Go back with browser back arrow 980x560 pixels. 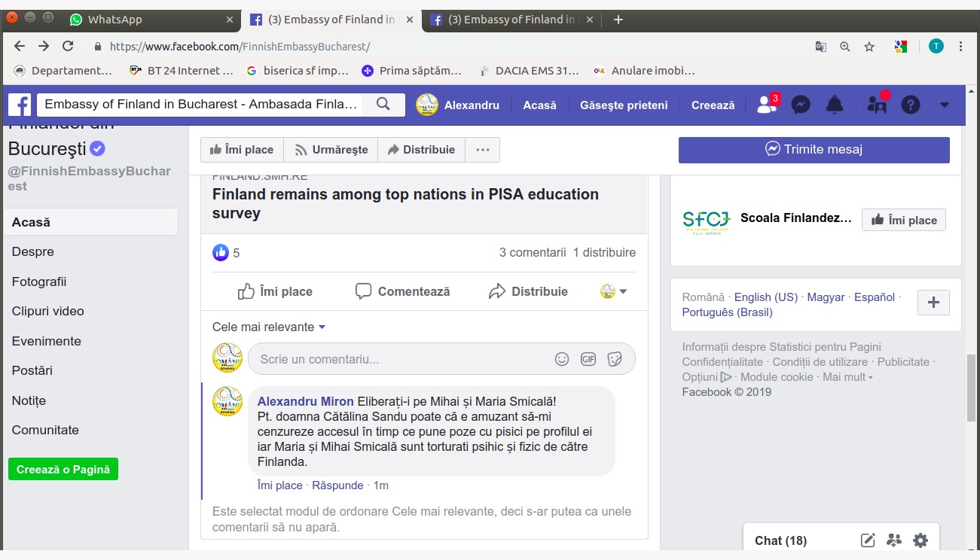(x=20, y=46)
